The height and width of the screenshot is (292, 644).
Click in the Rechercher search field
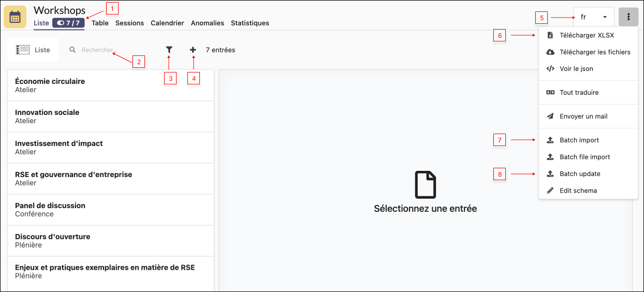[x=114, y=50]
